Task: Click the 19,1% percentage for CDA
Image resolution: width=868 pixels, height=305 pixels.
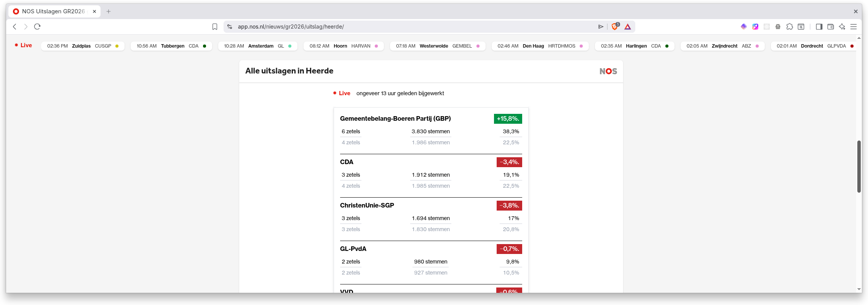Action: 511,175
